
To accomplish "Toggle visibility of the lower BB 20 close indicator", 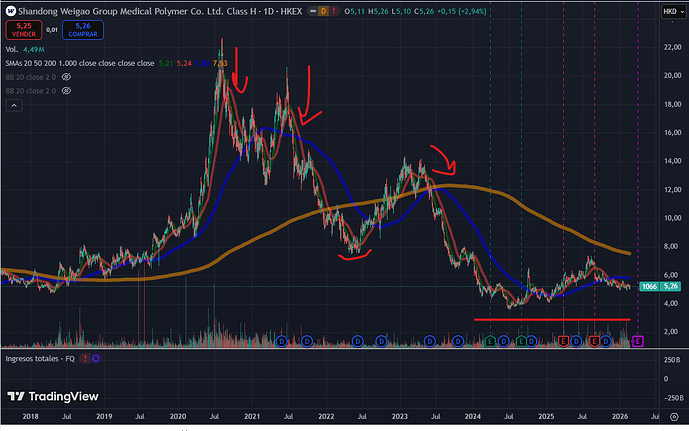I will 66,91.
